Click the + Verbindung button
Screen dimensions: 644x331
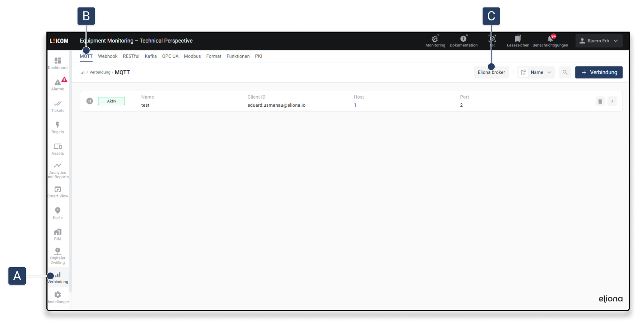point(599,72)
